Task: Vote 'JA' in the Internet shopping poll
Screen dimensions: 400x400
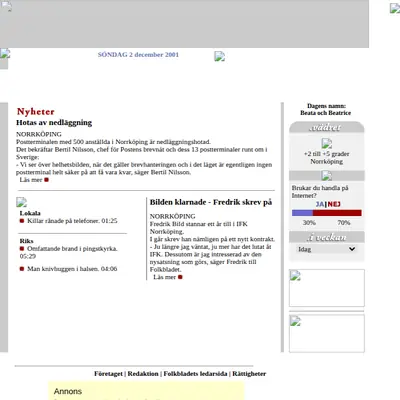Action: pos(320,204)
